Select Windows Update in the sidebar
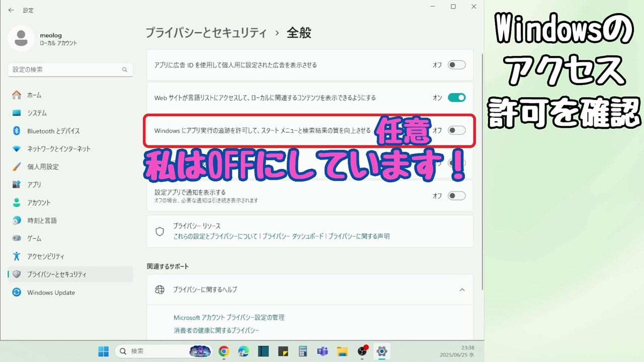 pos(70,293)
